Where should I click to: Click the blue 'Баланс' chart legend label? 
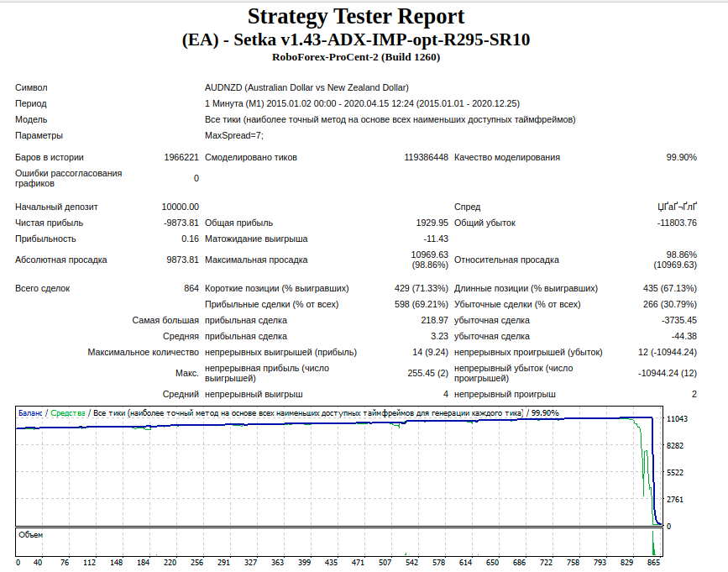tap(30, 413)
